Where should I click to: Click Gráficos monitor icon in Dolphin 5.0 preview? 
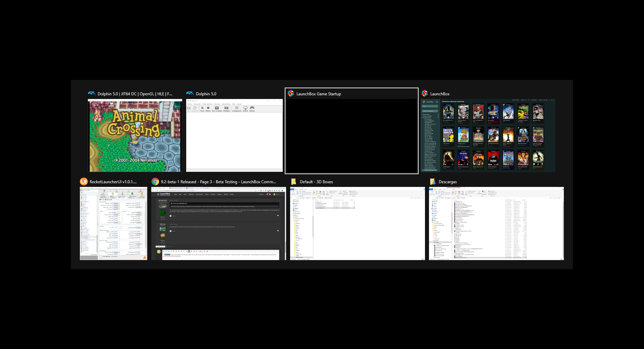pyautogui.click(x=246, y=108)
